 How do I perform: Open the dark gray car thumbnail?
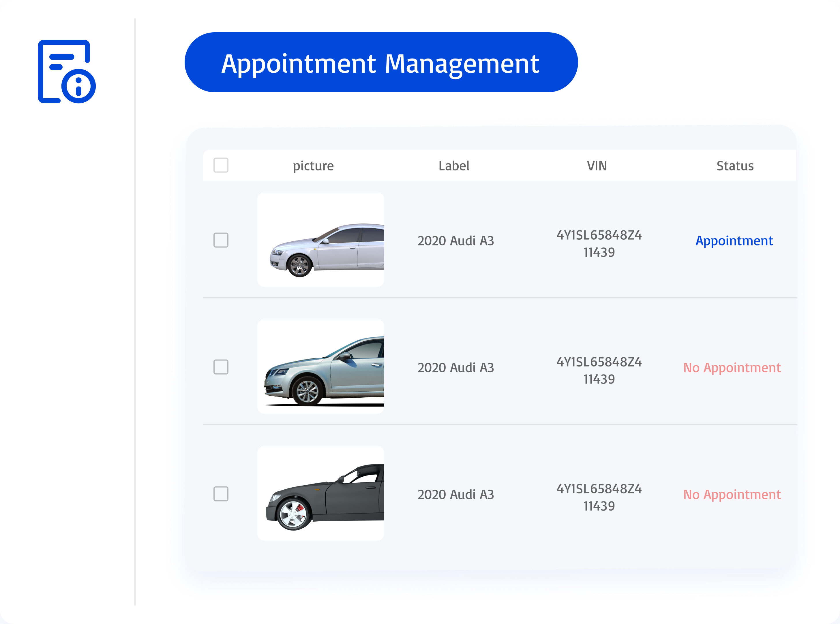[x=321, y=494]
